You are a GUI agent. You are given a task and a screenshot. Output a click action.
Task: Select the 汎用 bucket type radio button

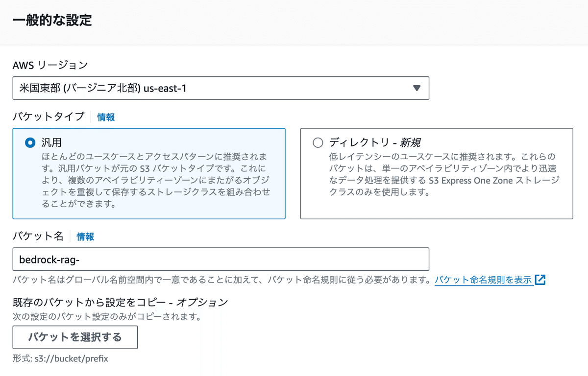(x=30, y=143)
